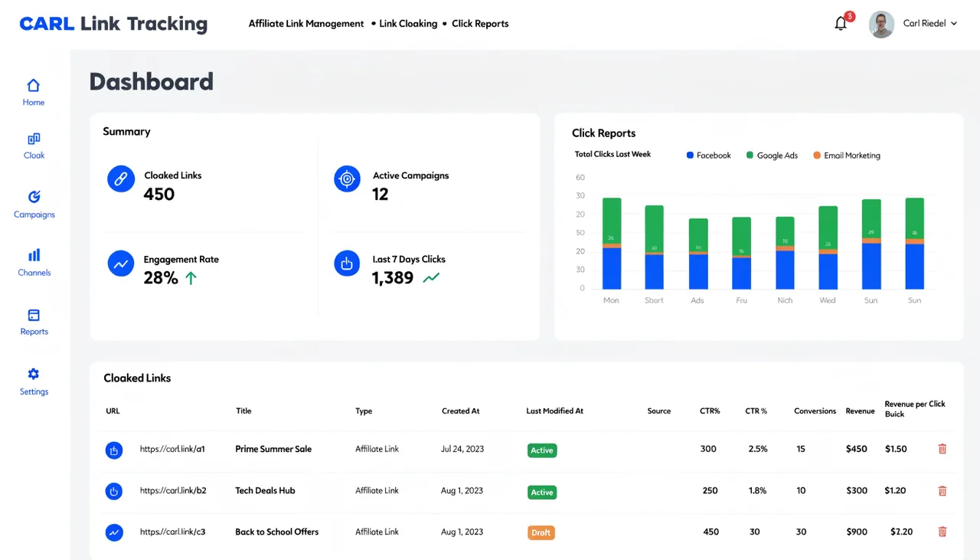Sort by the Last Modified At header
This screenshot has width=980, height=560.
(x=555, y=411)
